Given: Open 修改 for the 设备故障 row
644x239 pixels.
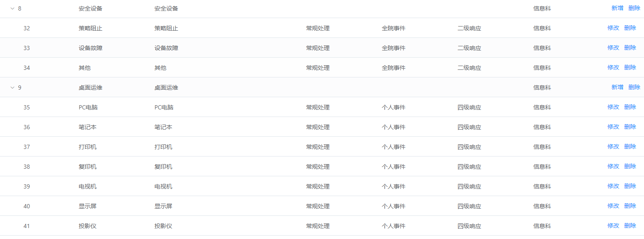Looking at the screenshot, I should click(613, 48).
